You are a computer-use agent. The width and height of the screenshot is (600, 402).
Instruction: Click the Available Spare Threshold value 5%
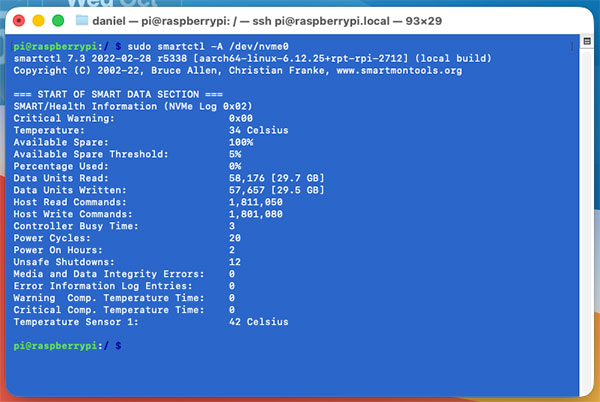point(235,154)
